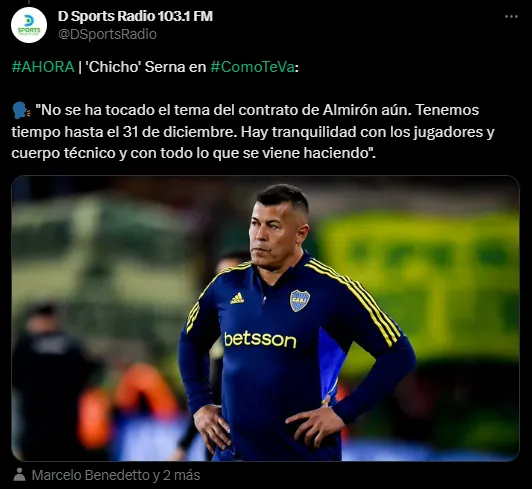Visit the @DSportsRadio handle
The image size is (532, 489).
[x=107, y=34]
